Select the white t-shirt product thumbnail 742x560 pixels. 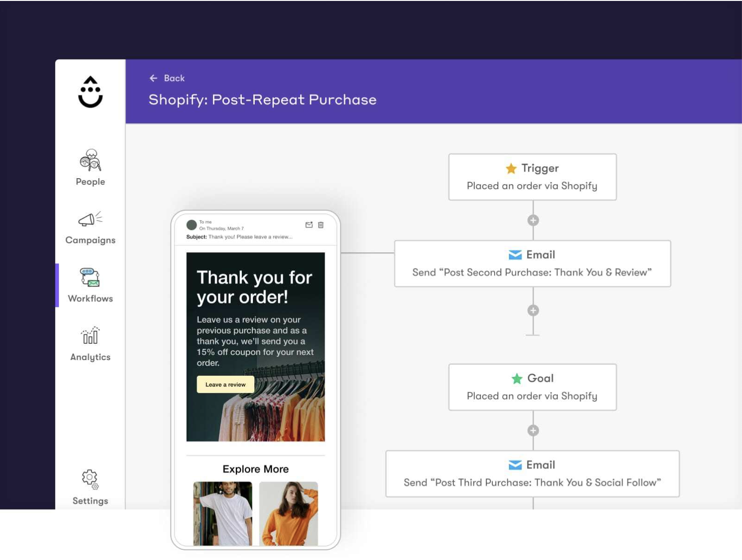[222, 514]
